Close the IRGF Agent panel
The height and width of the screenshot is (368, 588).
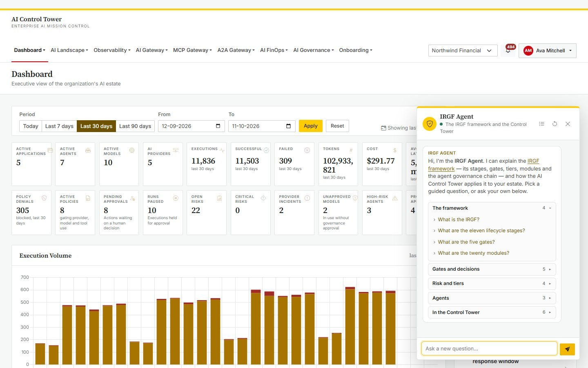[568, 124]
